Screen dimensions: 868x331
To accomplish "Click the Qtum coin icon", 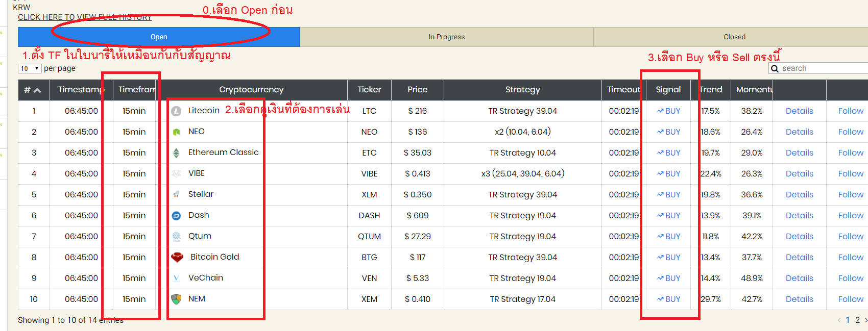I will pos(176,237).
